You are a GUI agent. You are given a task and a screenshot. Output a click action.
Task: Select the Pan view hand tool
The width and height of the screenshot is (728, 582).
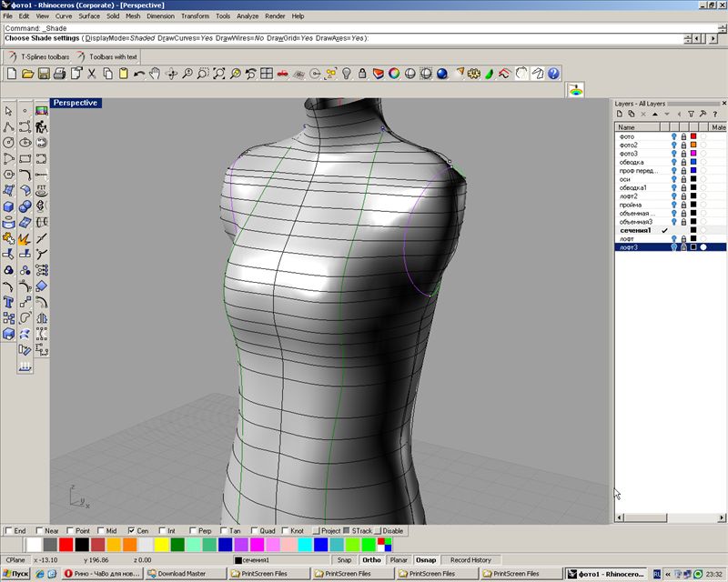pyautogui.click(x=155, y=73)
